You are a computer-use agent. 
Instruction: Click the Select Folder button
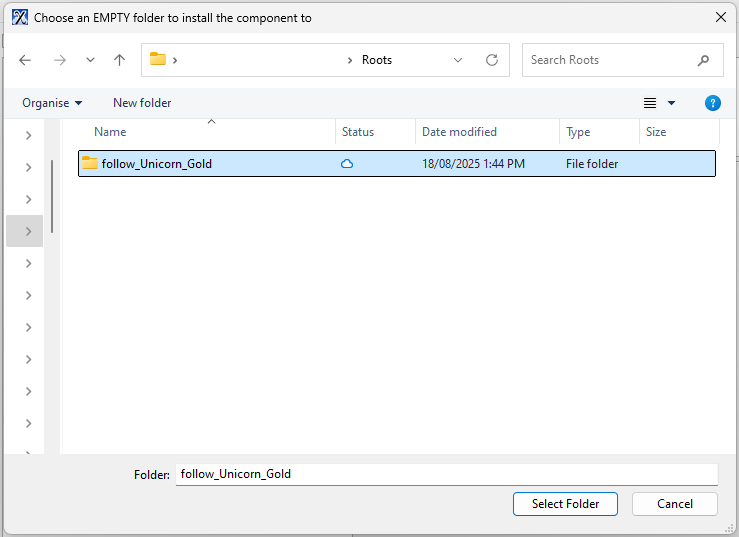565,504
